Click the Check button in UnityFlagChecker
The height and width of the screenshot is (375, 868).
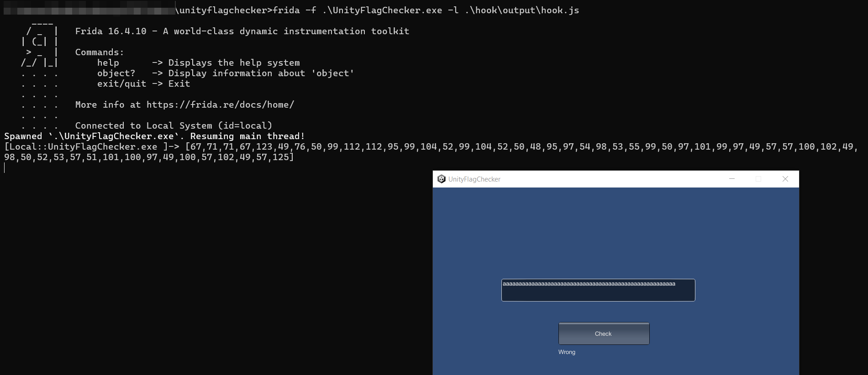tap(604, 333)
